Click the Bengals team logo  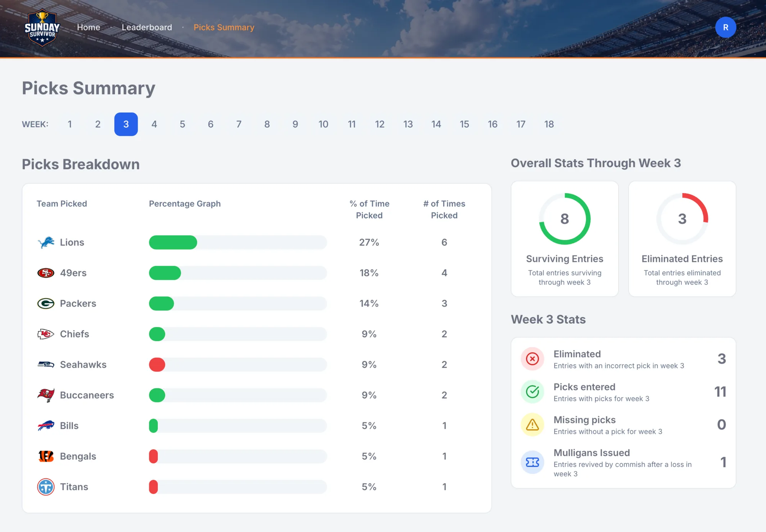(46, 457)
